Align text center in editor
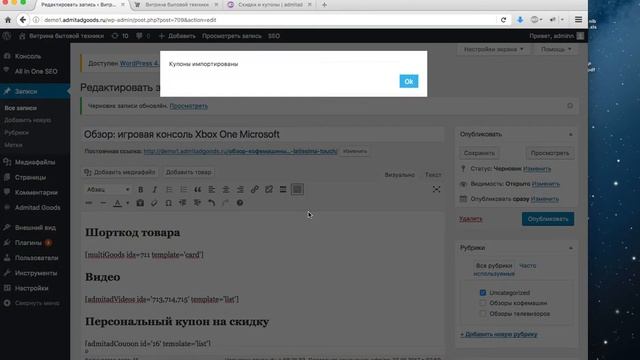Screen dimensions: 640x360 (226, 189)
